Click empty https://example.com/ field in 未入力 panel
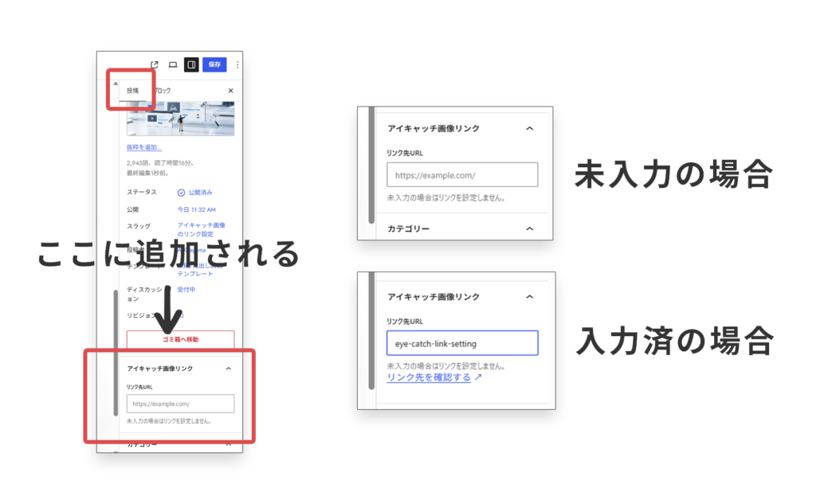This screenshot has width=816, height=504. point(462,174)
